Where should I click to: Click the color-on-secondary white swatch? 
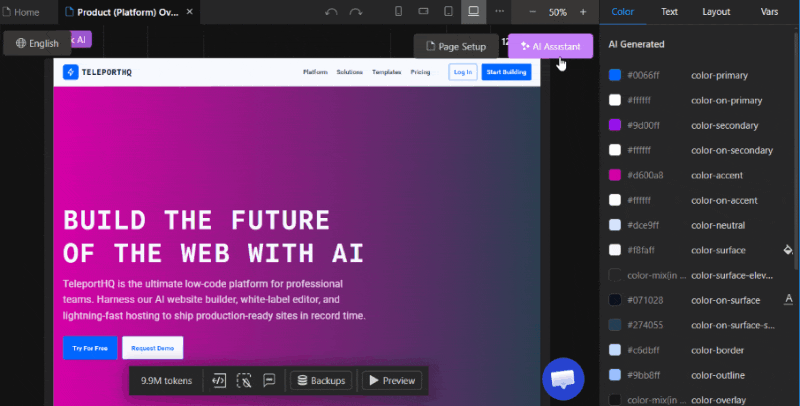(x=615, y=150)
